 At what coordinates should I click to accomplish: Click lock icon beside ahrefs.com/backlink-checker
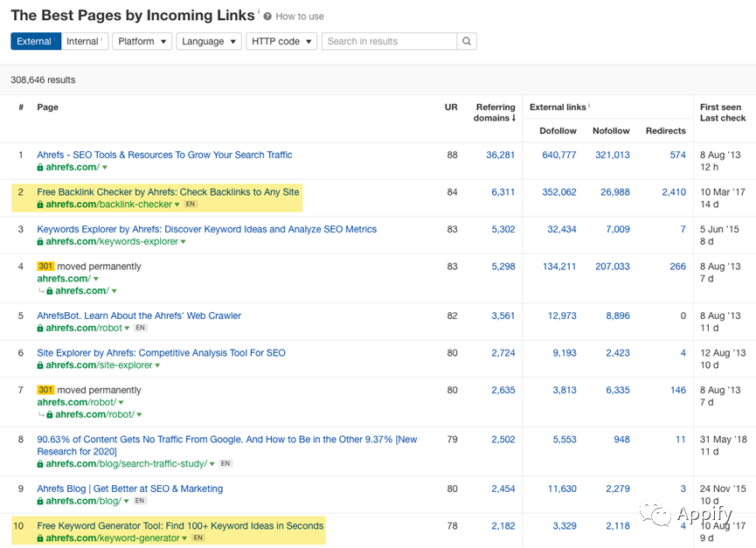tap(40, 205)
